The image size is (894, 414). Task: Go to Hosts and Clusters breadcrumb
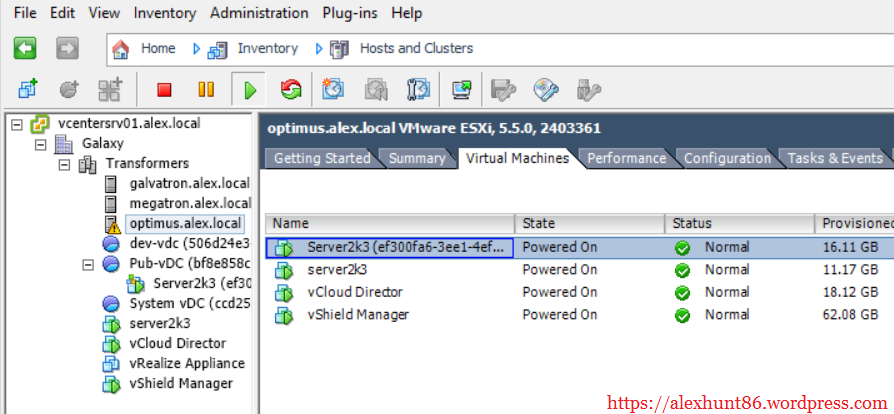coord(416,48)
